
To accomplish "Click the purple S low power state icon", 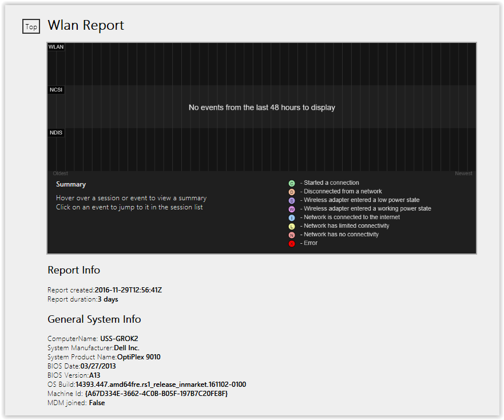I will pos(292,201).
